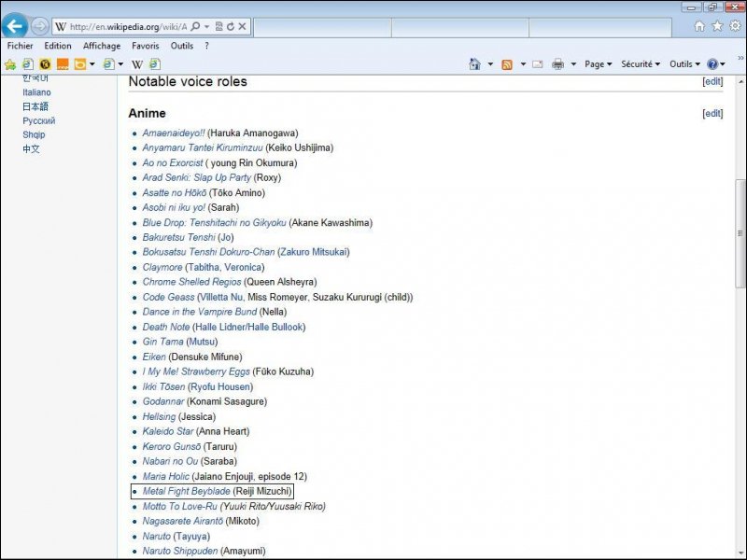
Task: Click the read mail envelope icon
Action: click(x=538, y=64)
